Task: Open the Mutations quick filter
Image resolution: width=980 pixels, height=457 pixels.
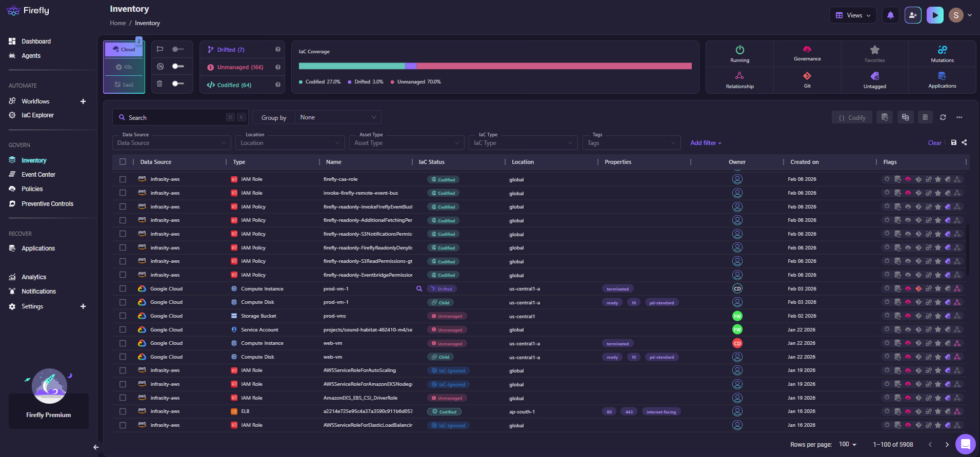Action: (942, 54)
